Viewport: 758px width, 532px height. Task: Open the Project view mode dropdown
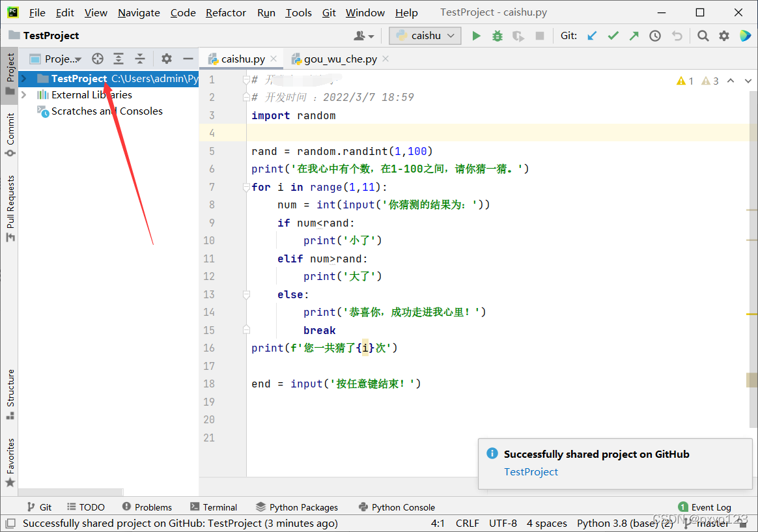click(x=55, y=59)
